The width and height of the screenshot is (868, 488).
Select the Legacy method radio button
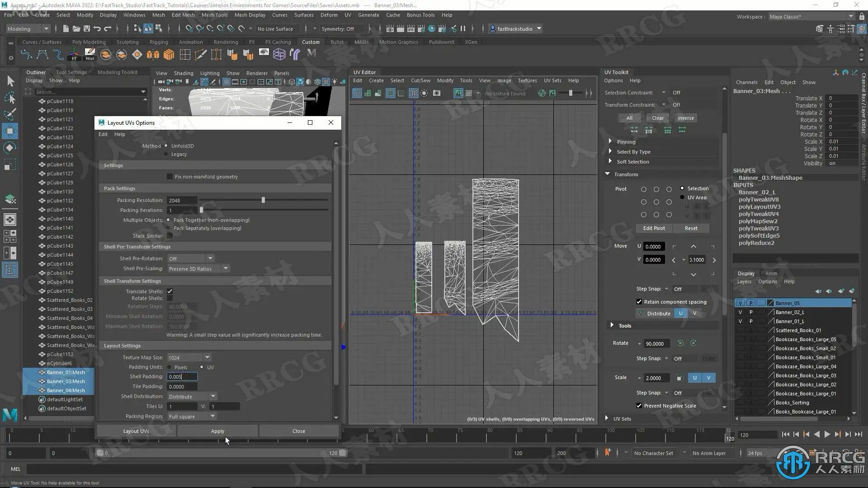pos(166,154)
